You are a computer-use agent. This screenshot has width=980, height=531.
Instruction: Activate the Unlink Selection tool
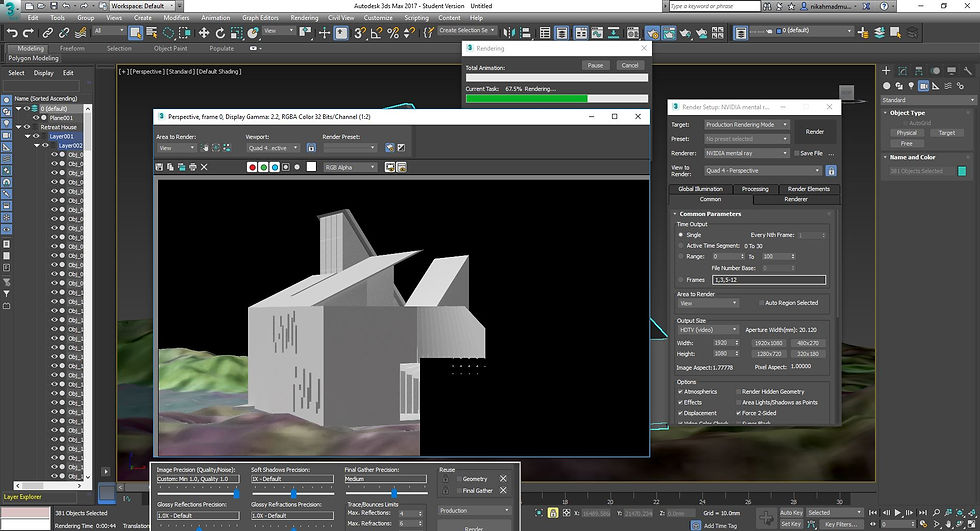coord(64,32)
